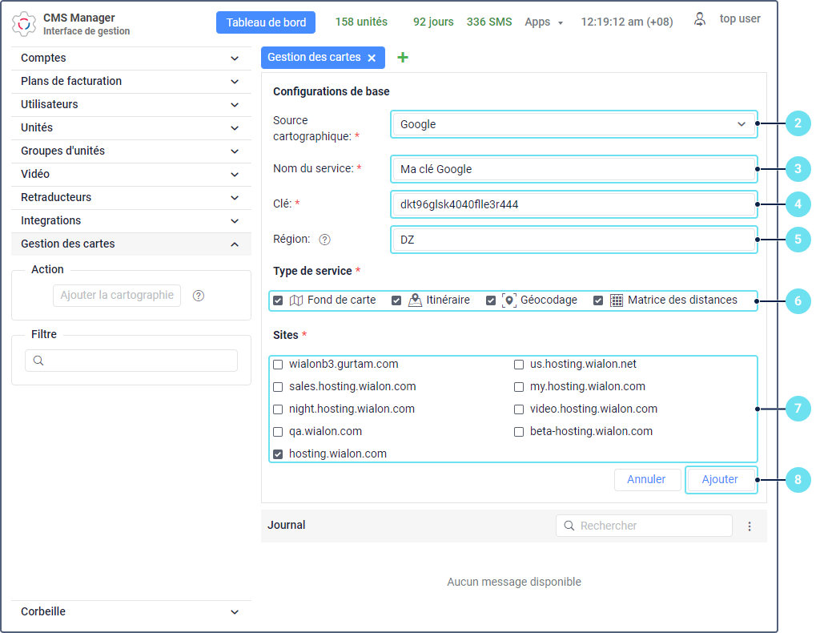Add a new tab with green plus icon
Viewport: 840px width, 633px height.
(x=403, y=58)
